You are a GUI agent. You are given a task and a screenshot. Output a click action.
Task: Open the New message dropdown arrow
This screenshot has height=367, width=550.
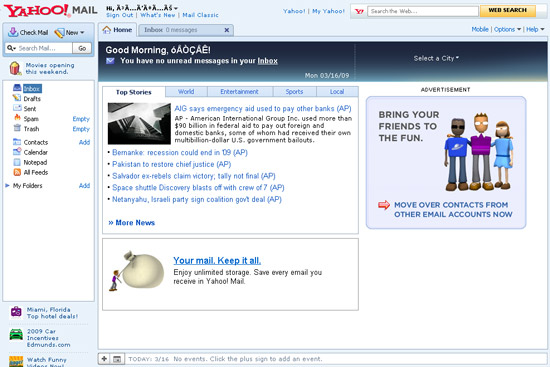[82, 33]
